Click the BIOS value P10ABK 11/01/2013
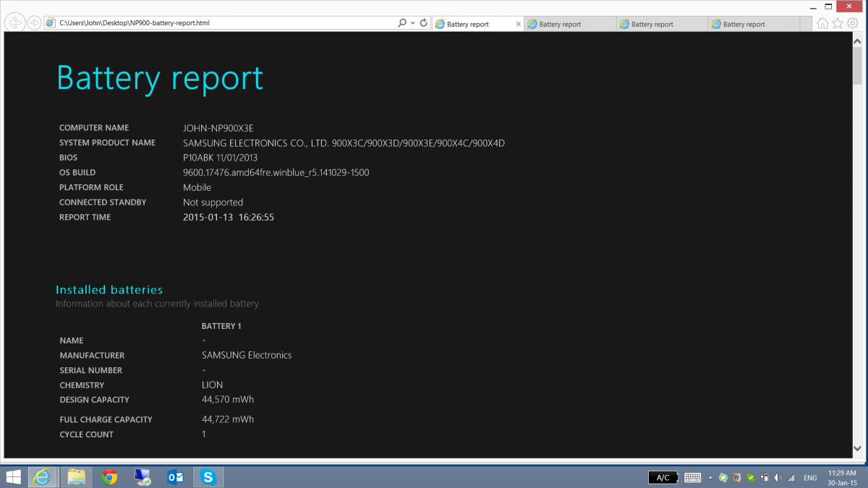This screenshot has width=868, height=488. click(221, 158)
